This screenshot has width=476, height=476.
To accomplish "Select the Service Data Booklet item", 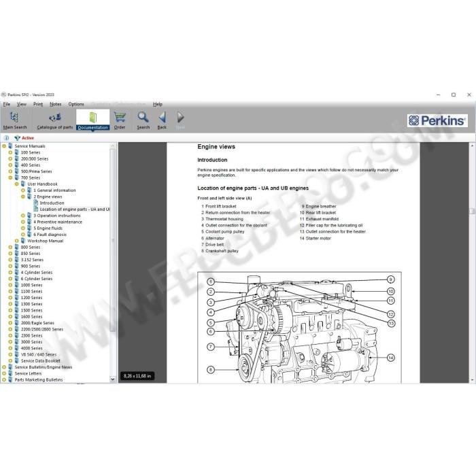I will point(40,361).
